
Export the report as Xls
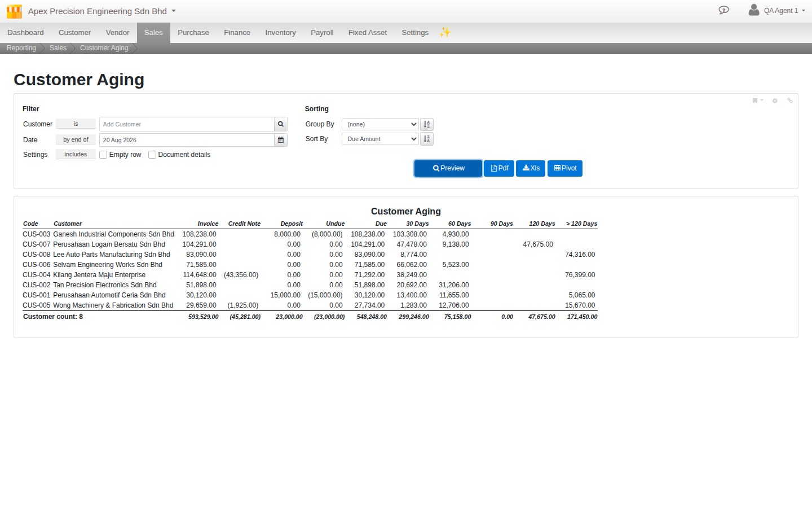[x=531, y=168]
